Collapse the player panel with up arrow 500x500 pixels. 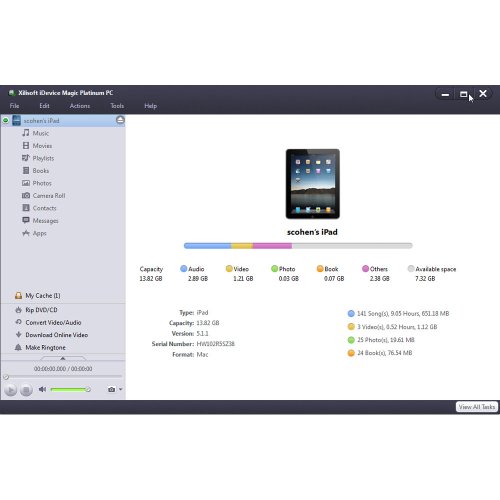point(63,358)
